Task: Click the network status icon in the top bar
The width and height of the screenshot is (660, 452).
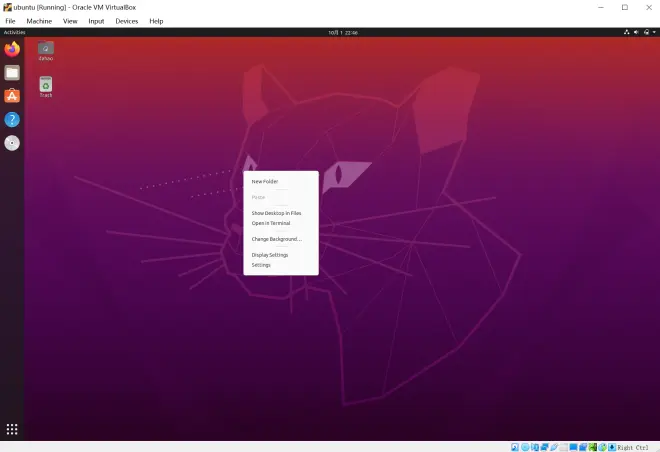Action: click(626, 32)
